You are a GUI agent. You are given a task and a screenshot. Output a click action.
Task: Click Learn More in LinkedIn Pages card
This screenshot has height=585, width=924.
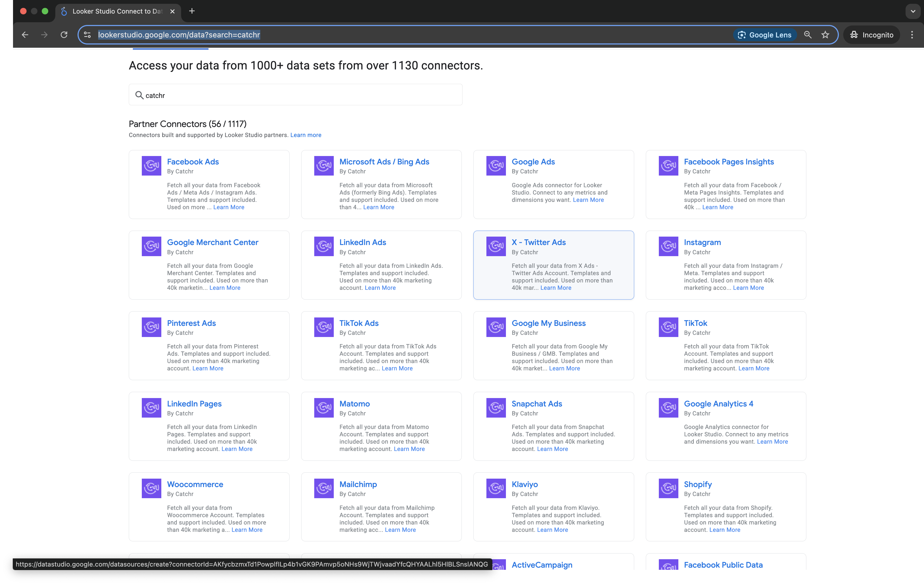pos(237,449)
